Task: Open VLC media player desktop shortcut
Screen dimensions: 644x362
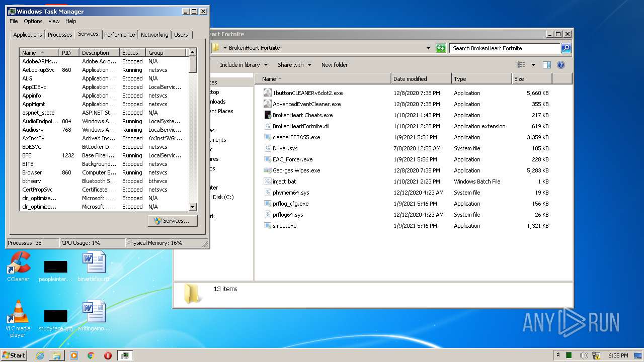Action: coord(18,319)
